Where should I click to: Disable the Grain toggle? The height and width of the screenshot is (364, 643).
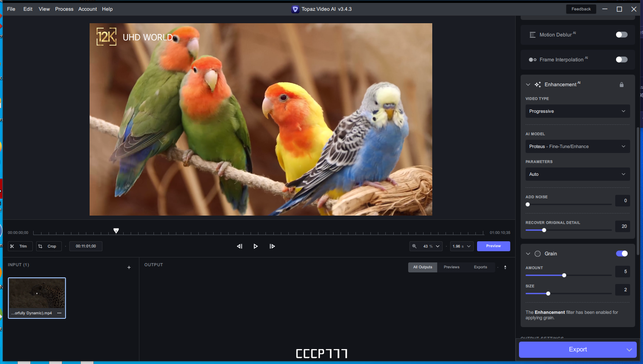pos(621,254)
